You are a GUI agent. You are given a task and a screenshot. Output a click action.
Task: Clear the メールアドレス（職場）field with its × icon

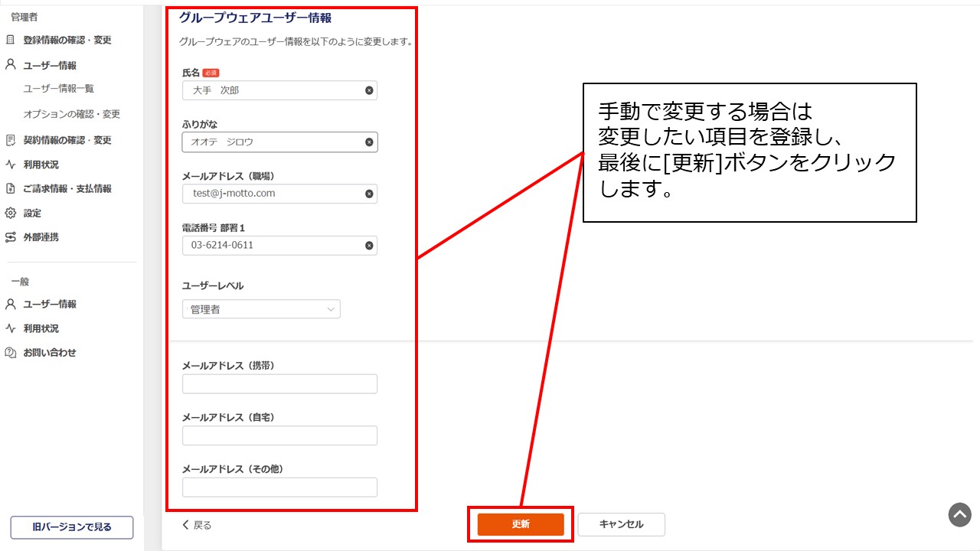tap(368, 194)
